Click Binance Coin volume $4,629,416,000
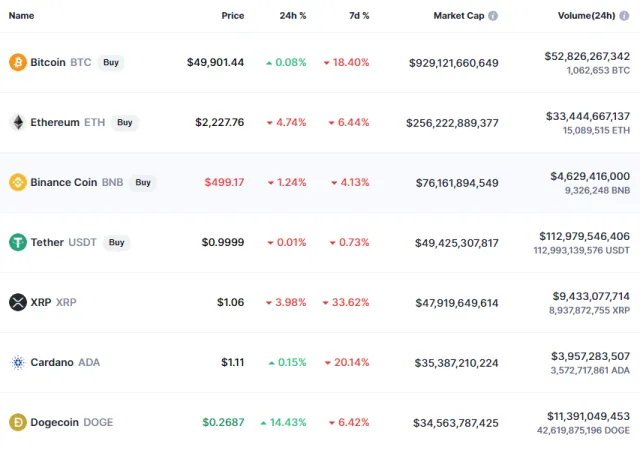Screen dimensions: 640x450 (x=590, y=176)
